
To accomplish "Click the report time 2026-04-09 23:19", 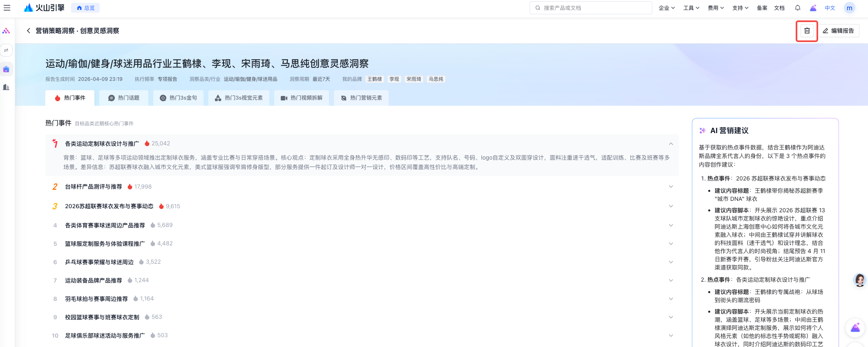I will click(x=100, y=79).
